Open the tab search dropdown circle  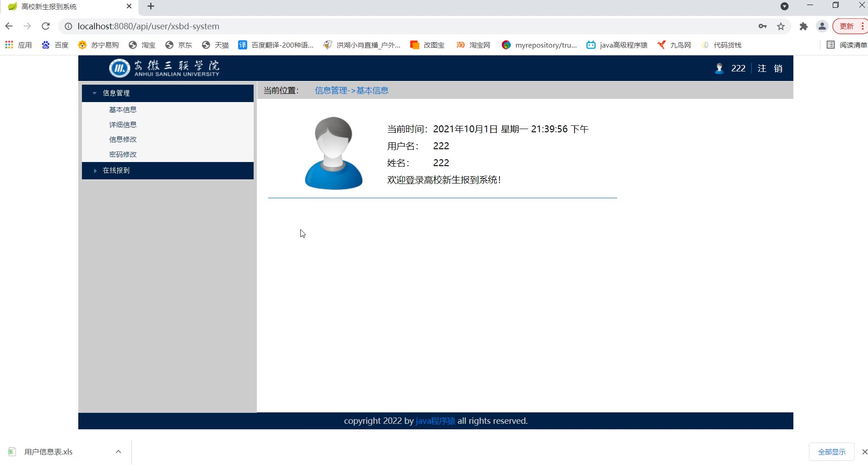784,6
